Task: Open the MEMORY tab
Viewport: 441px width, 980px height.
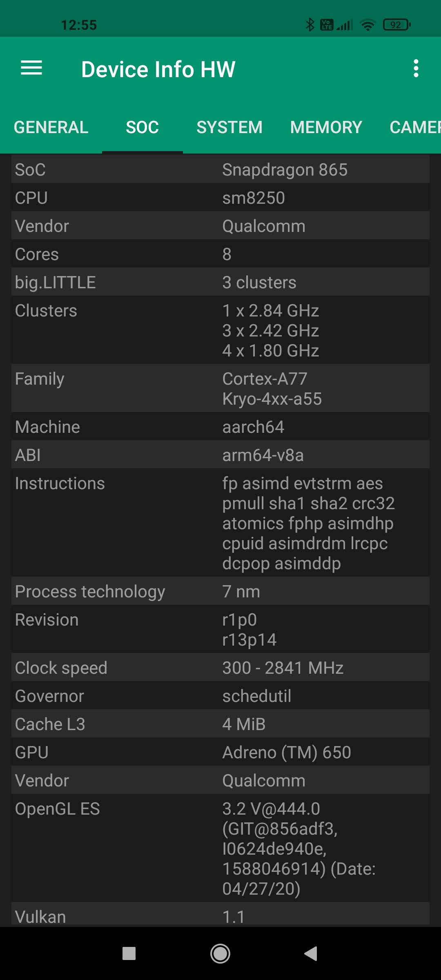Action: click(x=326, y=127)
